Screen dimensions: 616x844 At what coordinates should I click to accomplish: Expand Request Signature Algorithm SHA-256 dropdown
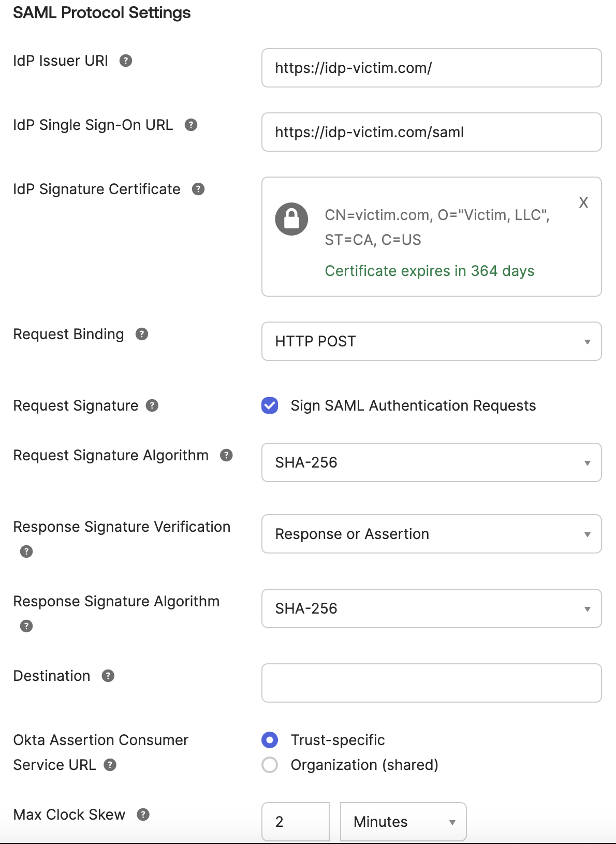(431, 462)
